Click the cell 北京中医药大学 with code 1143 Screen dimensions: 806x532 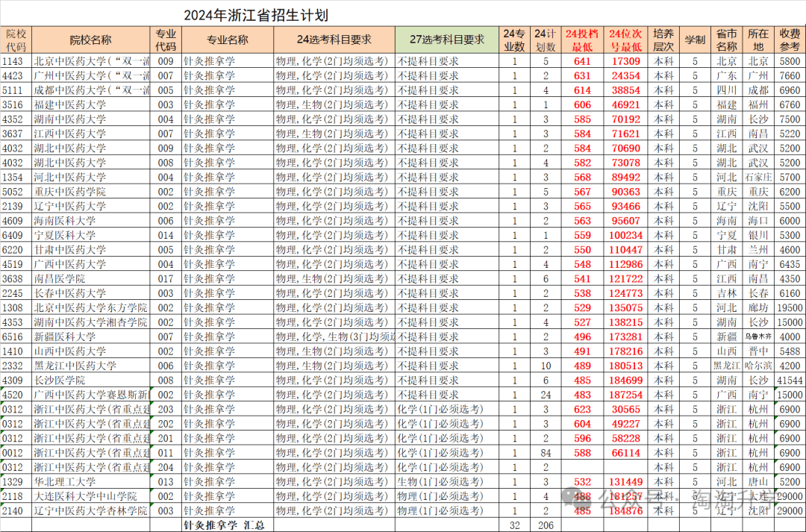click(91, 61)
